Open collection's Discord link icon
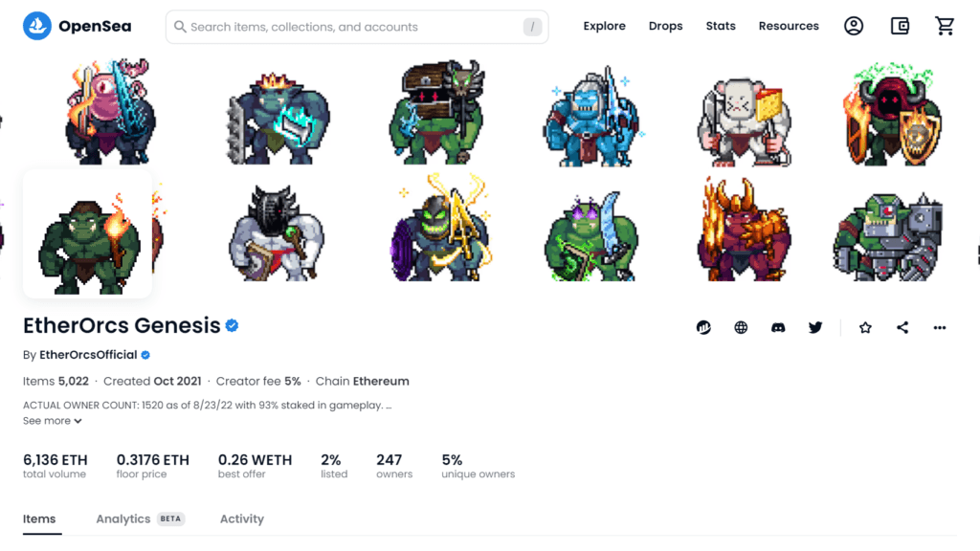980x551 pixels. coord(778,327)
